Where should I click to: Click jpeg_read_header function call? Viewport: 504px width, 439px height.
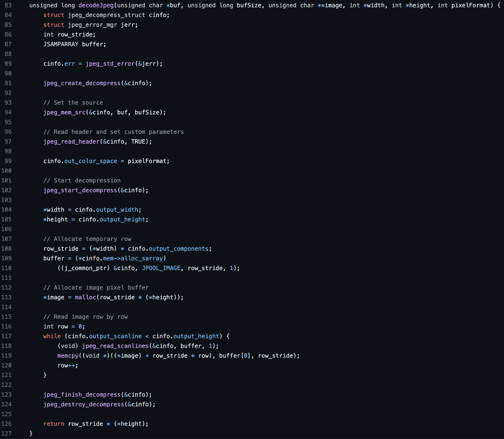pos(72,142)
